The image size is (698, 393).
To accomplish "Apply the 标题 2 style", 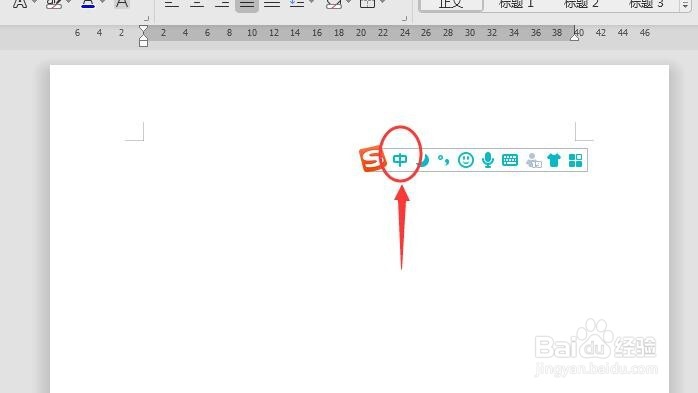I will click(581, 4).
